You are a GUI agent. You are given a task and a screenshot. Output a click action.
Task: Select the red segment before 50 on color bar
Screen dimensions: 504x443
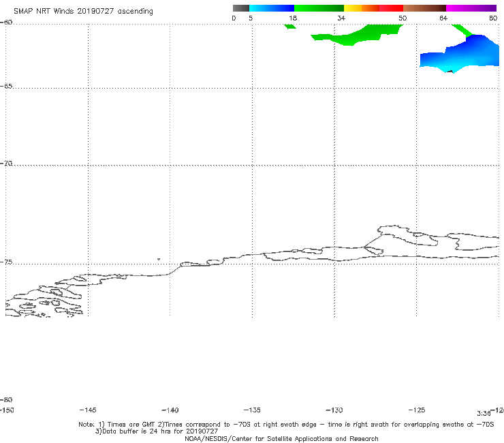coord(391,8)
